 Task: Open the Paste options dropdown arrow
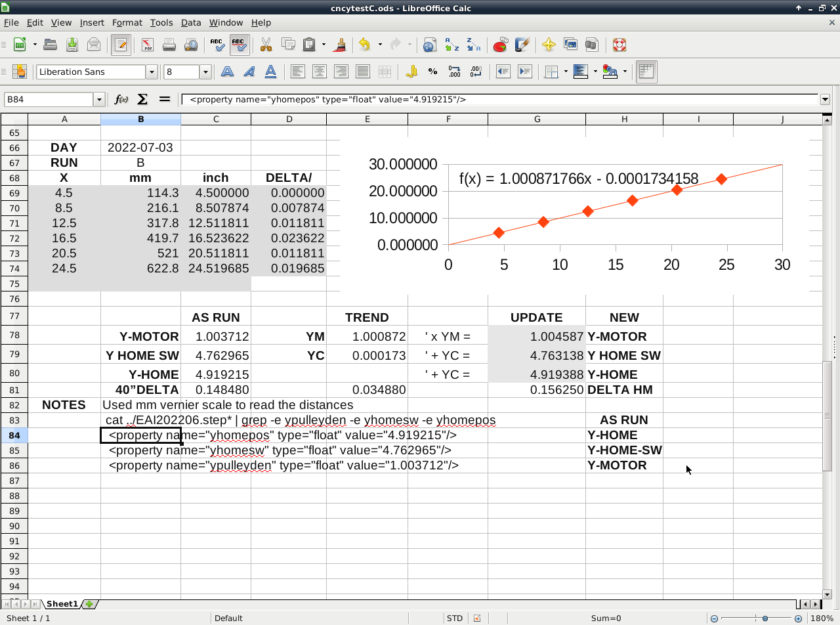click(x=324, y=45)
